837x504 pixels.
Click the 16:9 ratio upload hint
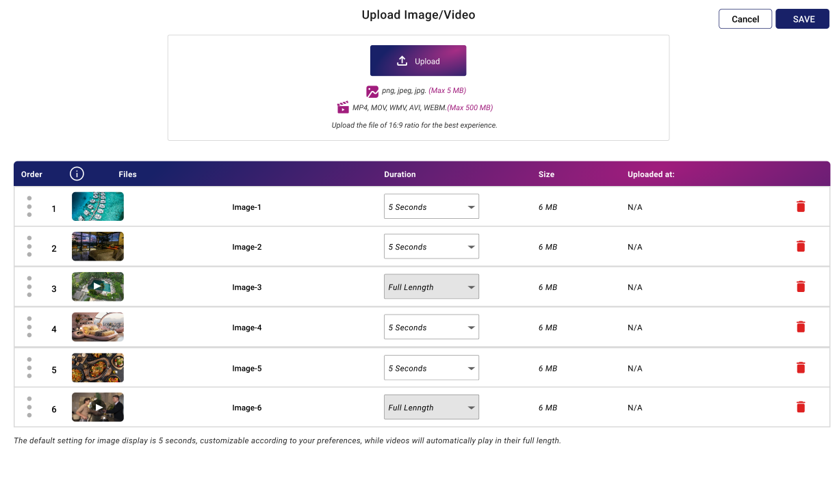pos(414,125)
